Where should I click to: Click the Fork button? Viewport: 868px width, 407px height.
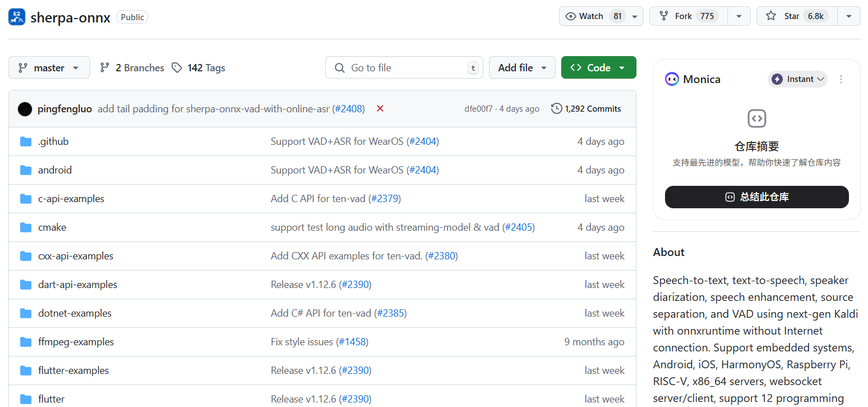(689, 16)
